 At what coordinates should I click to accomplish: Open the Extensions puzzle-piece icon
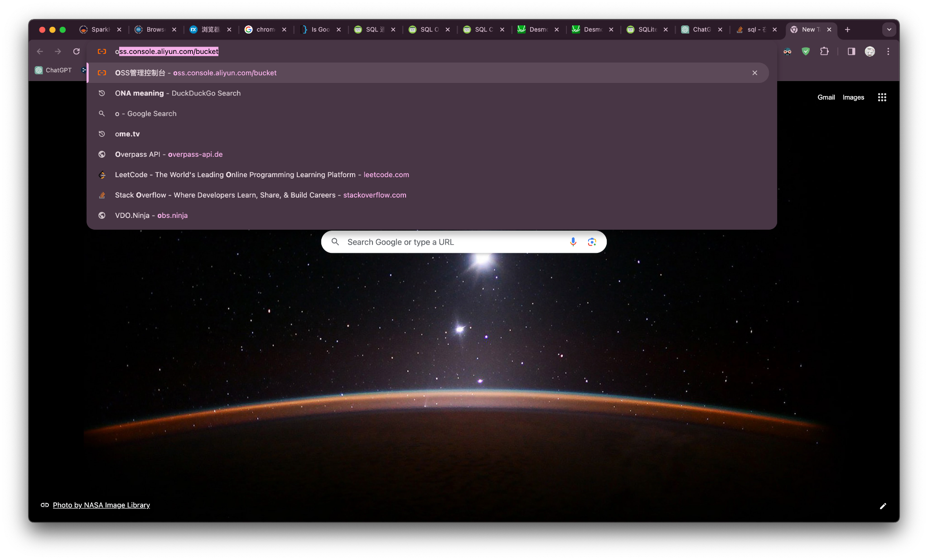tap(824, 52)
